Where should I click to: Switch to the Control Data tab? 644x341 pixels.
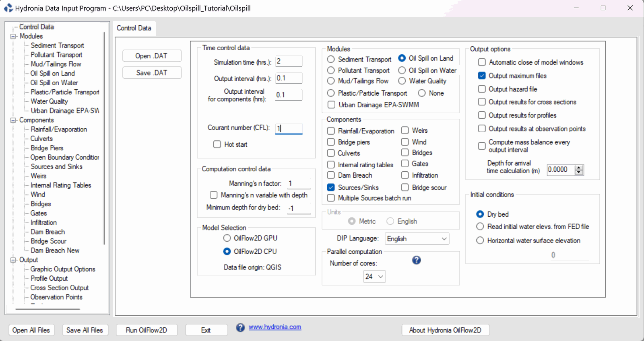click(x=134, y=28)
